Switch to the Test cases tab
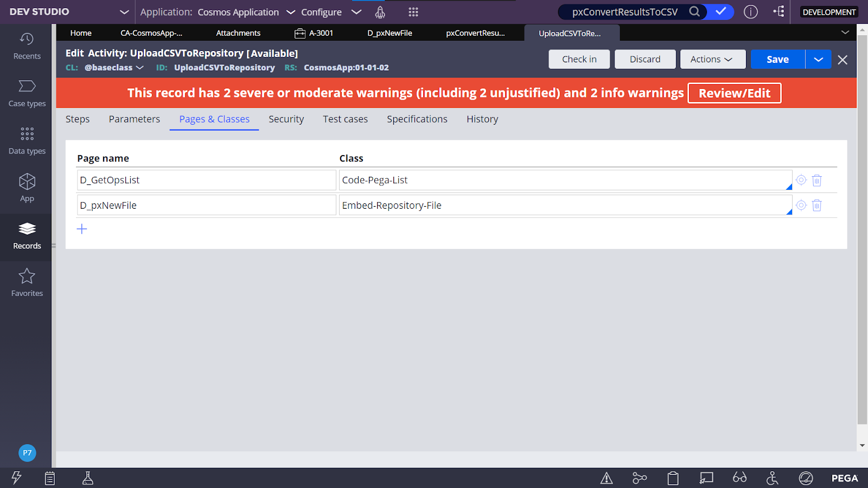868x488 pixels. [x=345, y=119]
